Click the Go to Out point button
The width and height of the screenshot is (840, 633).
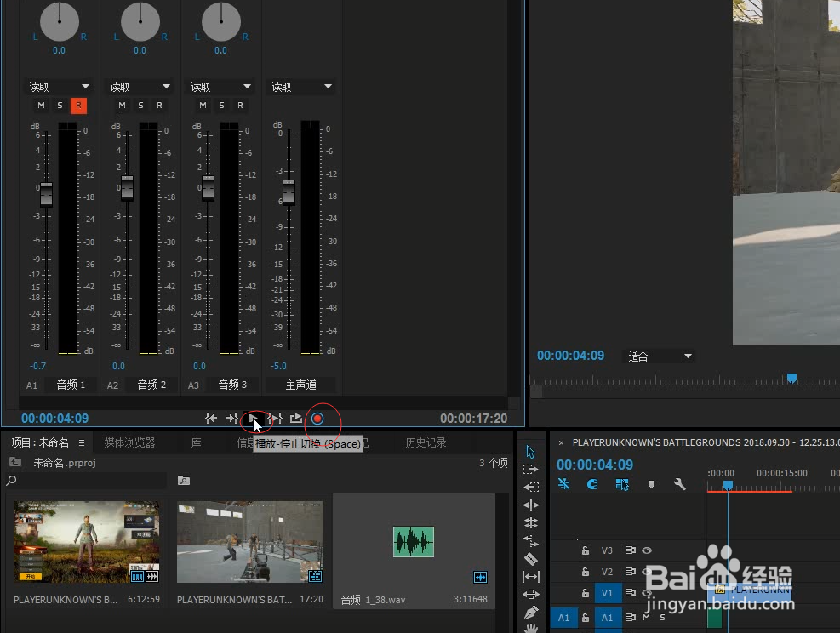[231, 419]
